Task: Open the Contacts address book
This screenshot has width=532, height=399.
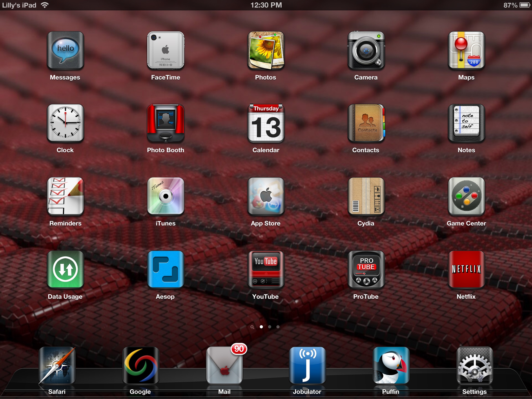Action: (x=366, y=123)
